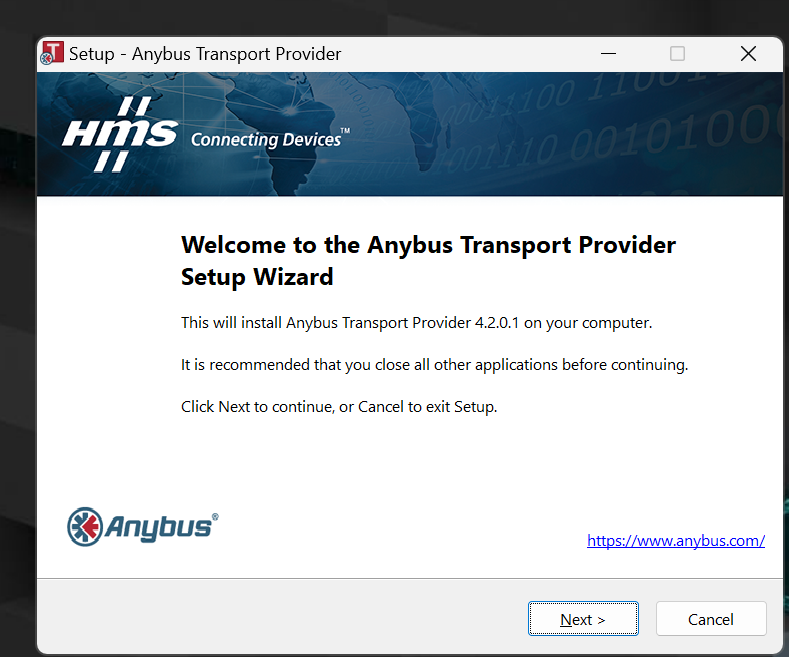Cancel the Anybus Transport Provider setup

[711, 619]
